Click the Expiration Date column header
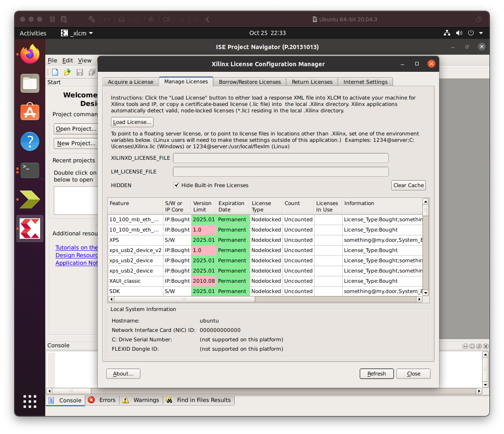The height and width of the screenshot is (434, 504). pyautogui.click(x=233, y=206)
